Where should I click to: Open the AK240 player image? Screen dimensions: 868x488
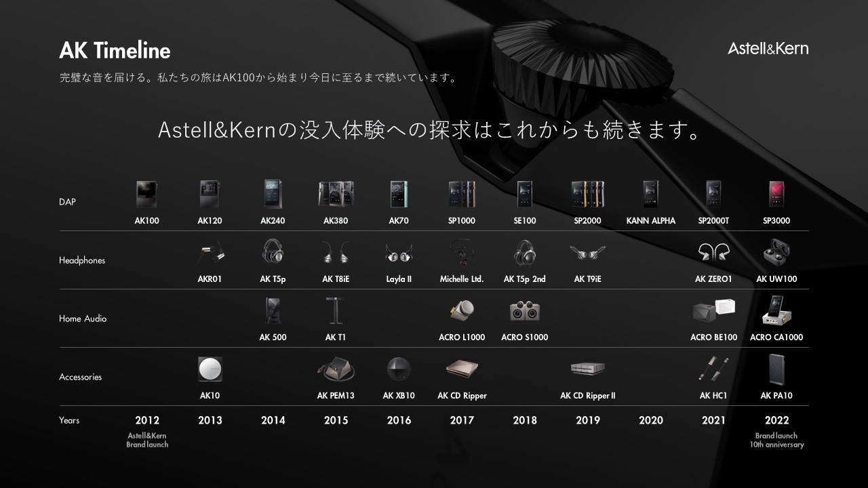[273, 195]
